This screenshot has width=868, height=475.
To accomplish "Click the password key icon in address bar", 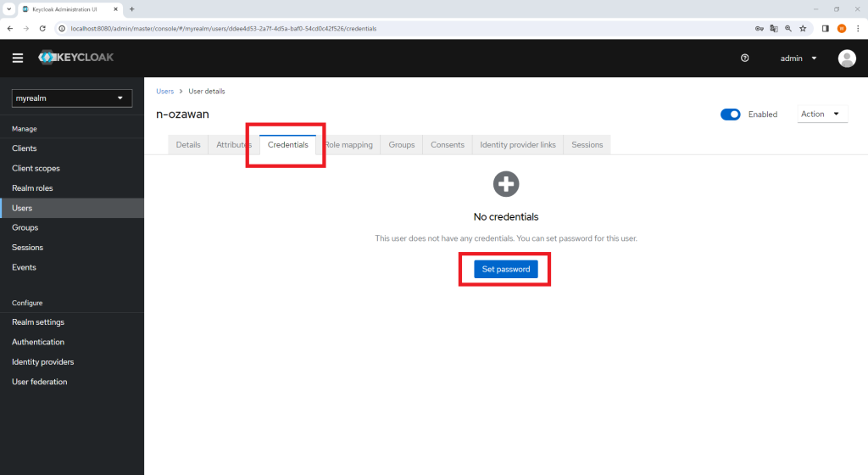I will 759,28.
